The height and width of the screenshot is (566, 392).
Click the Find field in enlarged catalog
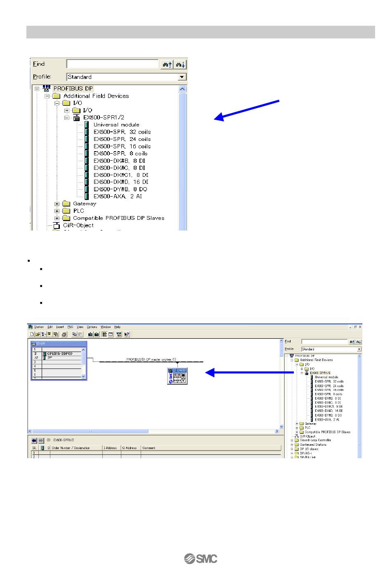[x=113, y=64]
